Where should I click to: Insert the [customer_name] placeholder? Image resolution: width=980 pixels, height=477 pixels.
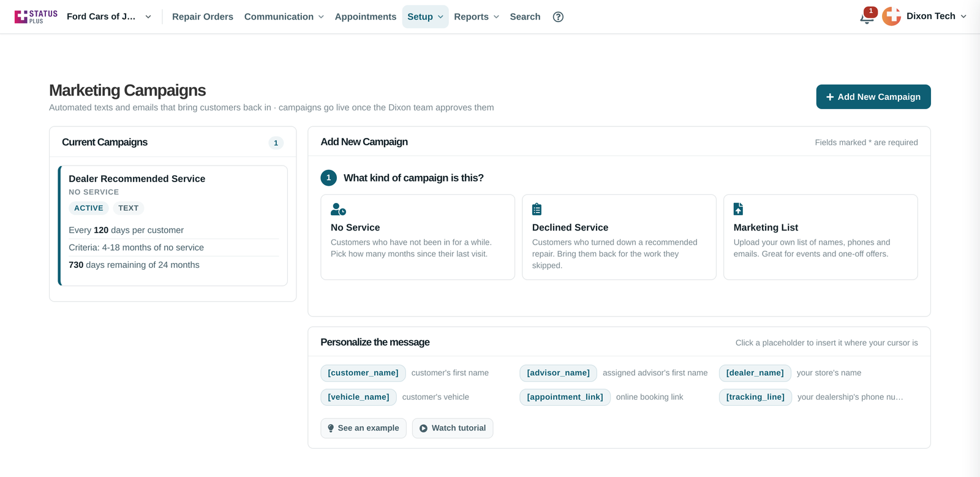[363, 373]
